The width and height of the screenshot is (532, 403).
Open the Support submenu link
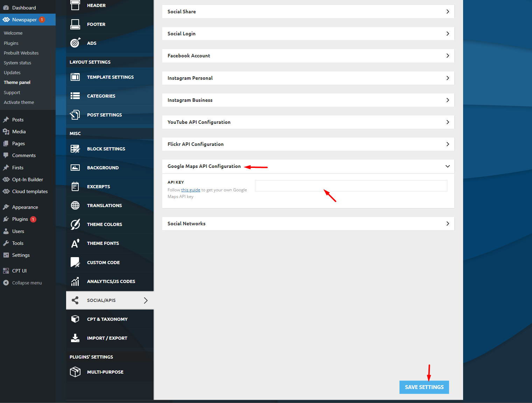click(12, 92)
